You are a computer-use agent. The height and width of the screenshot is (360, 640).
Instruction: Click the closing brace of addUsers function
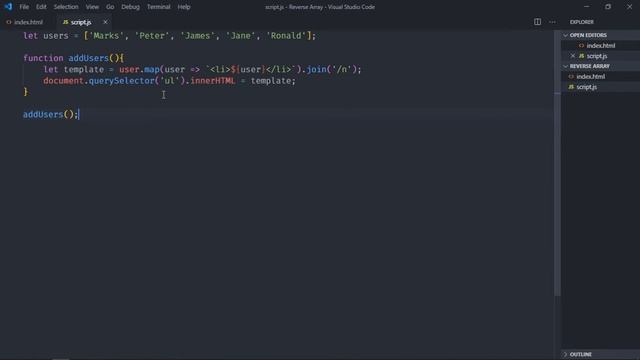point(26,92)
